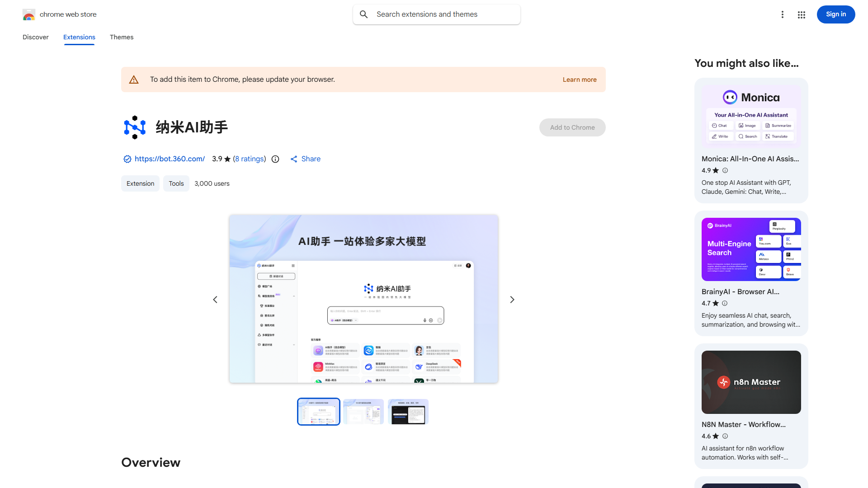
Task: Open the Google apps grid
Action: [x=801, y=14]
